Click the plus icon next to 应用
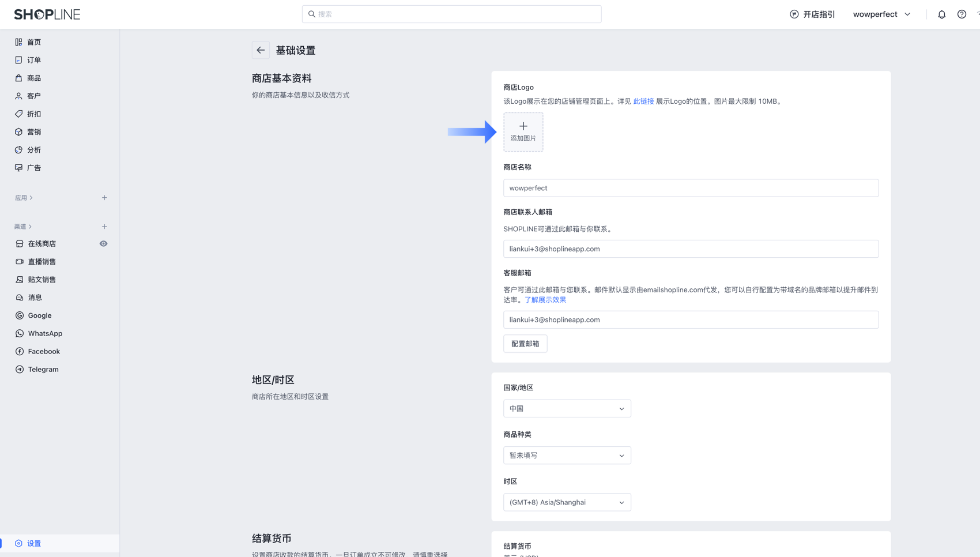This screenshot has width=980, height=557. point(104,198)
